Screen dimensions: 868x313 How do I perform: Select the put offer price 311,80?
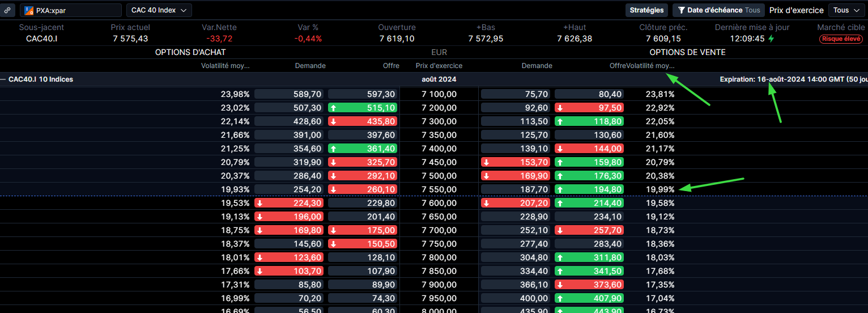(x=589, y=257)
